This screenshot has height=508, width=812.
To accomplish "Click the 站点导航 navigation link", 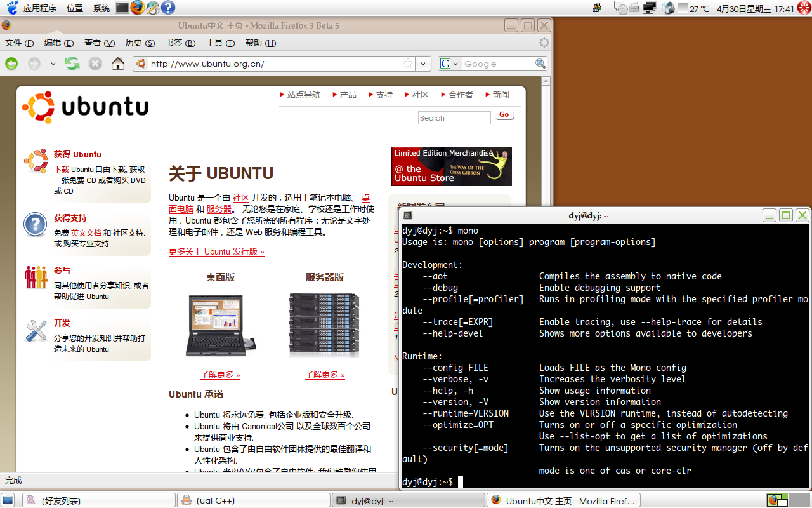I will click(304, 95).
